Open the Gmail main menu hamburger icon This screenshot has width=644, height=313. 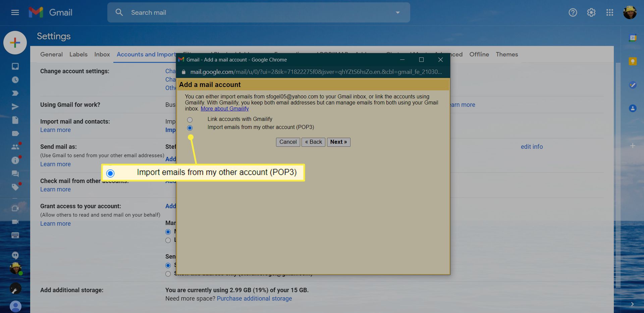pyautogui.click(x=15, y=12)
